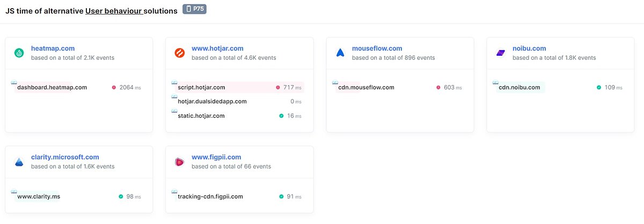
Task: Open the heatmap.com title link
Action: pos(52,48)
